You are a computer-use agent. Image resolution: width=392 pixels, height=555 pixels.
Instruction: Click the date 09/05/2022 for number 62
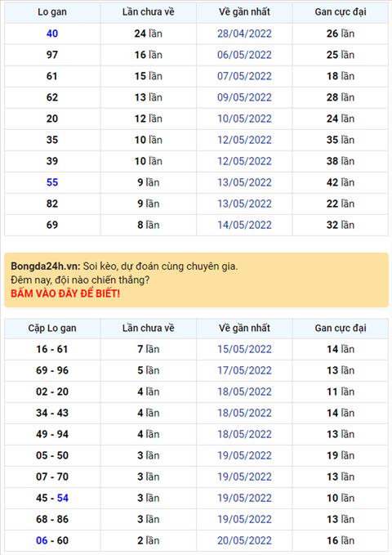244,97
